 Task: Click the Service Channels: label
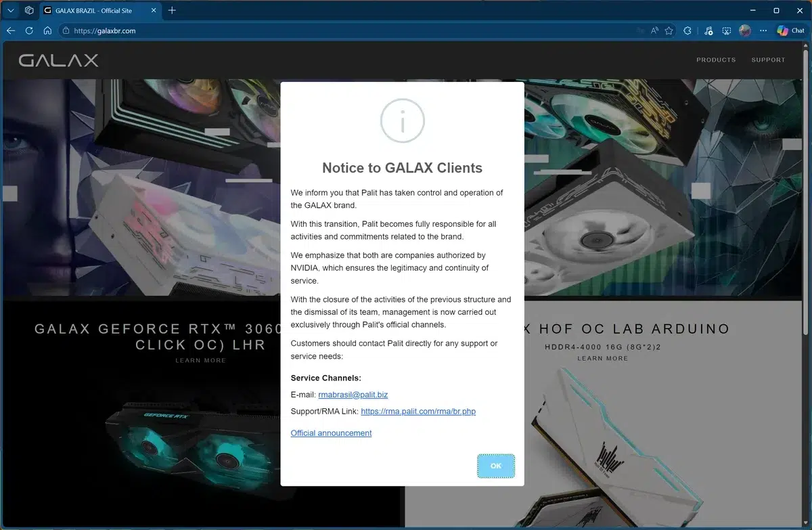pos(326,378)
